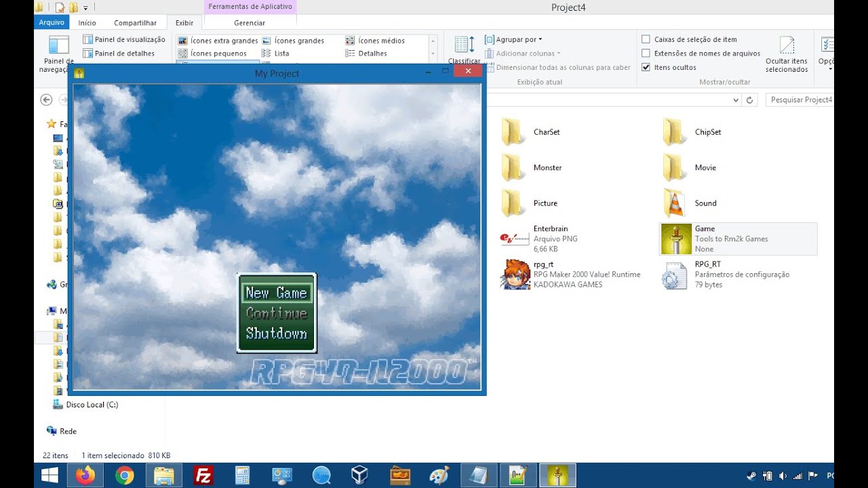Select Shutdown in game menu
Screen dimensions: 868x488
point(276,333)
